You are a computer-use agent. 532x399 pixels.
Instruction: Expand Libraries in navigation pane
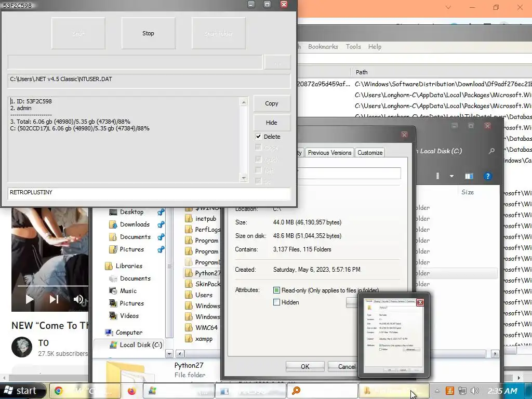[129, 266]
